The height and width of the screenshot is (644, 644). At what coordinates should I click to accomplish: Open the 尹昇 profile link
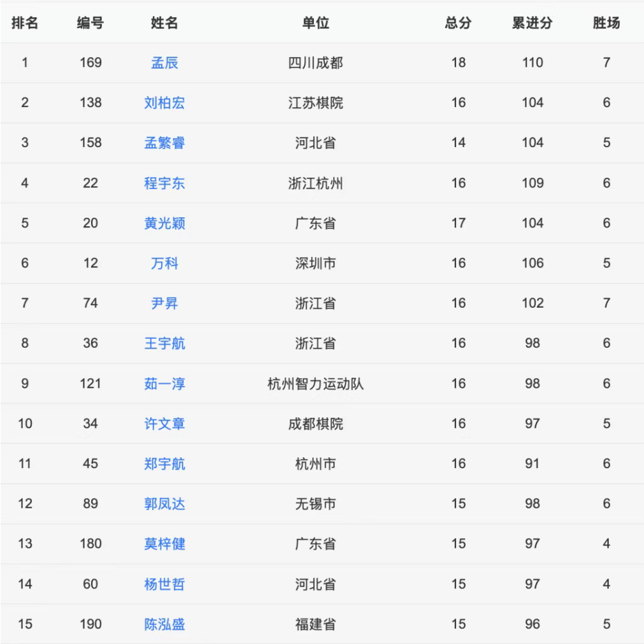point(164,303)
